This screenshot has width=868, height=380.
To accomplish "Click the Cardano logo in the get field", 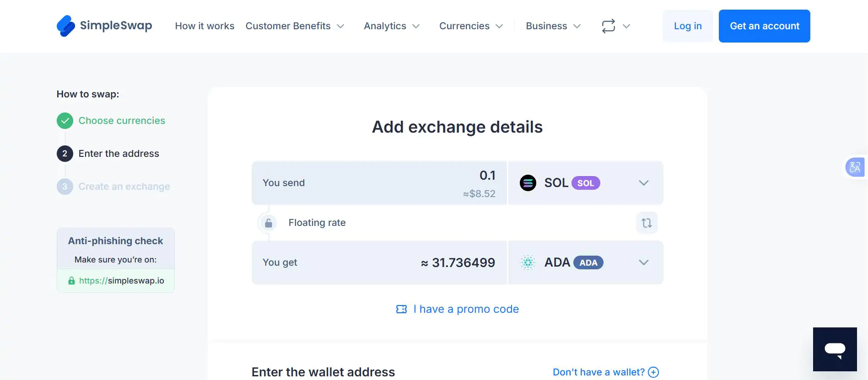I will [x=528, y=262].
